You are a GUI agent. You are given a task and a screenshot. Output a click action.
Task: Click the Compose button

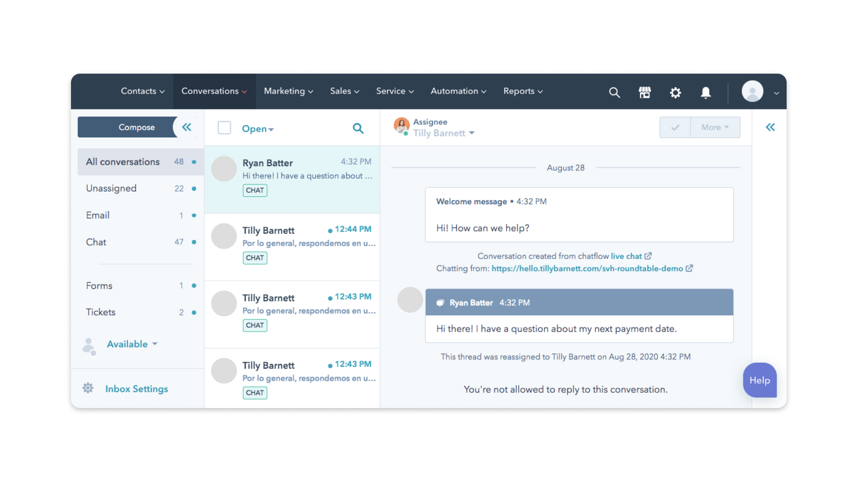[x=136, y=127]
